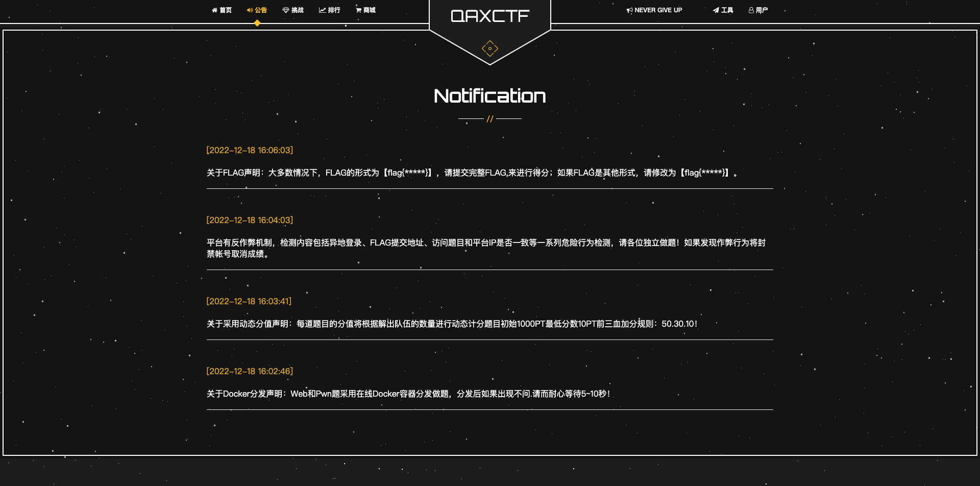The image size is (980, 486).
Task: Click the NEVER GIVE UP announcement link
Action: 658,10
